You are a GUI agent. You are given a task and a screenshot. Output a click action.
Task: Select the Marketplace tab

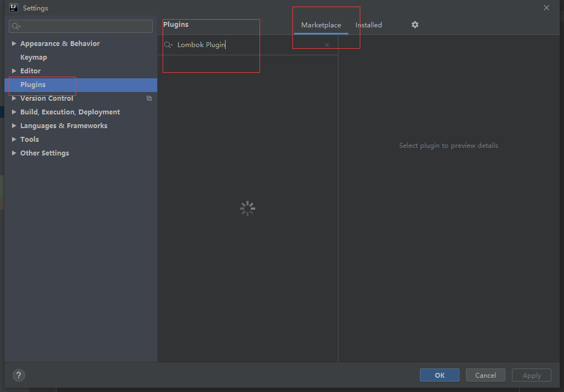[x=321, y=25]
